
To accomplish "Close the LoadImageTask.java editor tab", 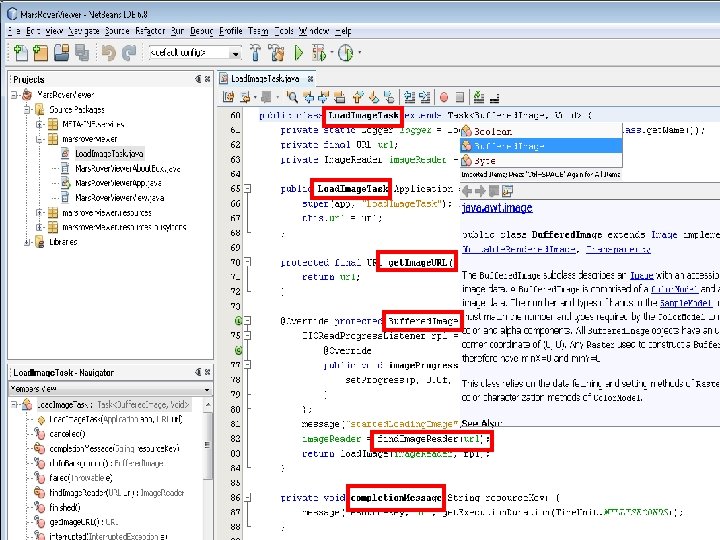I will click(x=310, y=79).
